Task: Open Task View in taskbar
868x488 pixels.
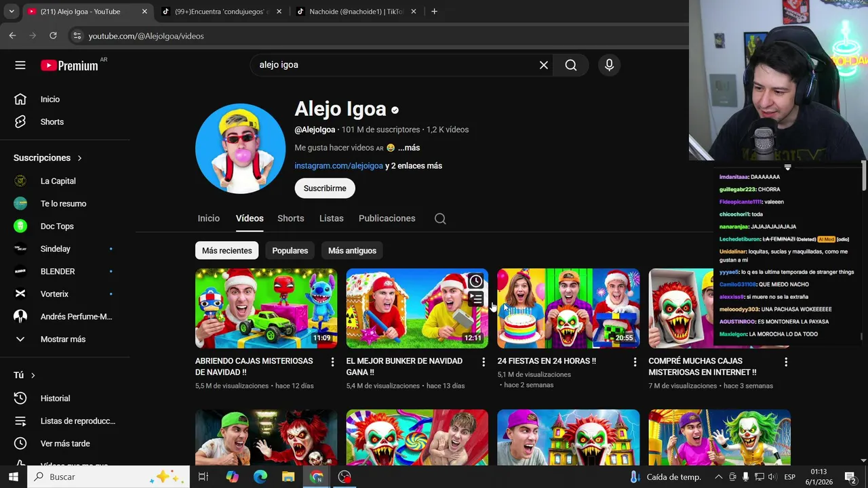Action: [203, 476]
